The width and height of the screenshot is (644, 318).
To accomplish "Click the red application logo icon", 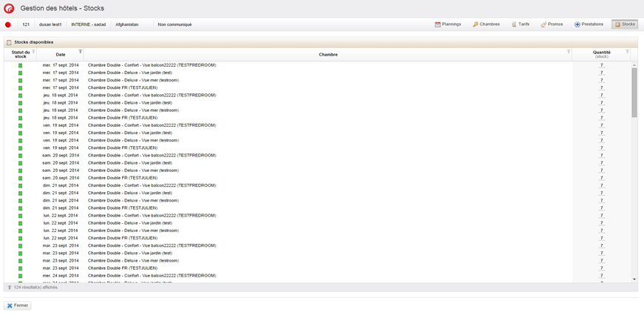I will (x=10, y=8).
